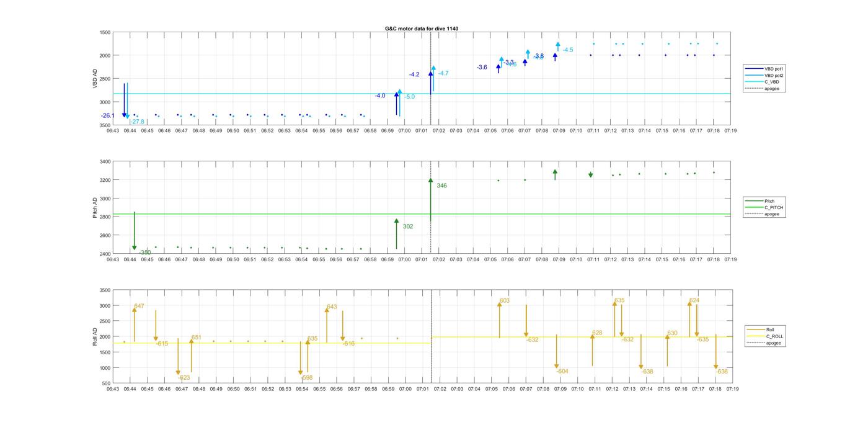868x430 pixels.
Task: Click the '-350' pitch data label
Action: click(x=144, y=253)
